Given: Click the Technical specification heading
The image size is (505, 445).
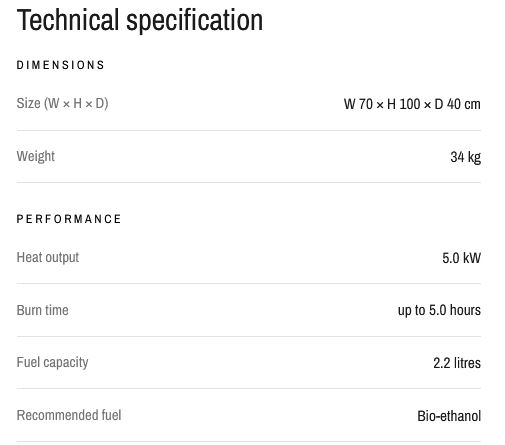Looking at the screenshot, I should click(x=140, y=21).
